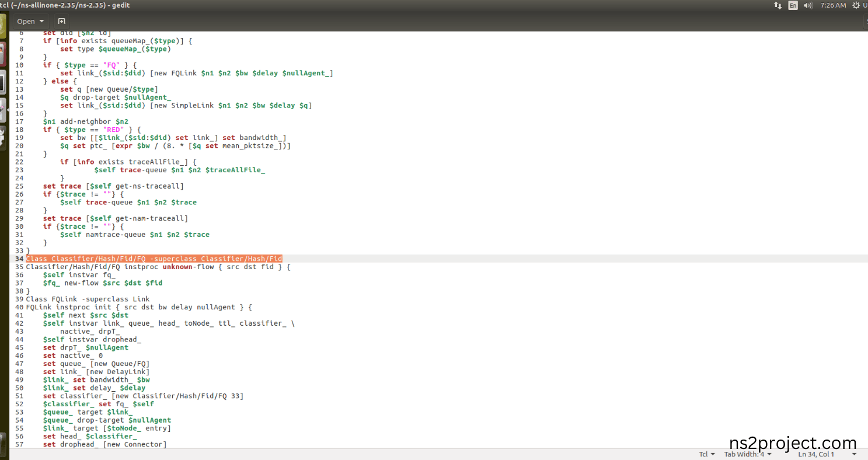Image resolution: width=868 pixels, height=460 pixels.
Task: Click the "FQ" string on line 10
Action: (111, 65)
